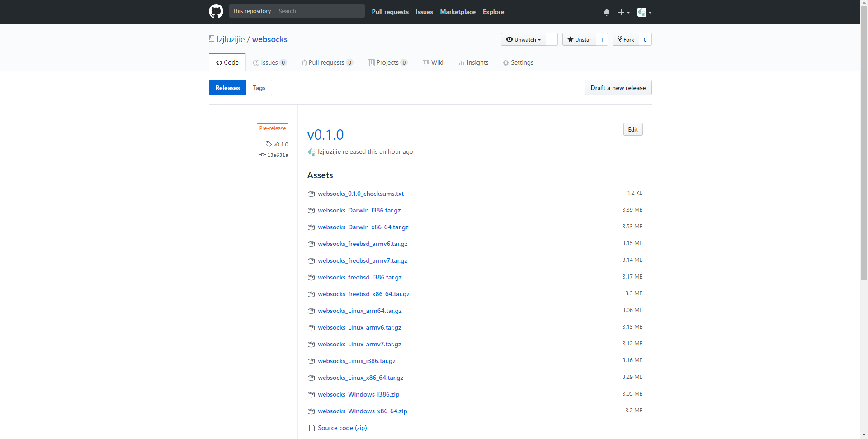Download websocks_Windows_i386.zip

[x=359, y=394]
